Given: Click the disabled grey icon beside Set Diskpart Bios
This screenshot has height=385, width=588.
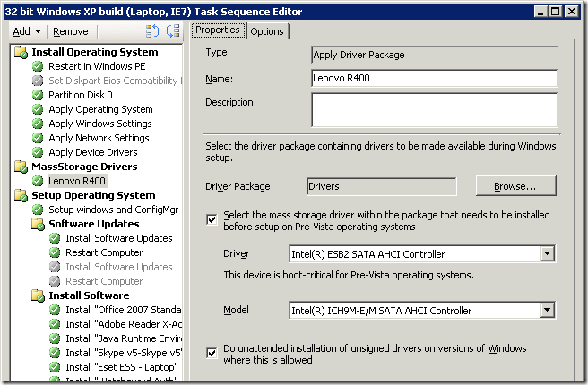Looking at the screenshot, I should tap(38, 81).
